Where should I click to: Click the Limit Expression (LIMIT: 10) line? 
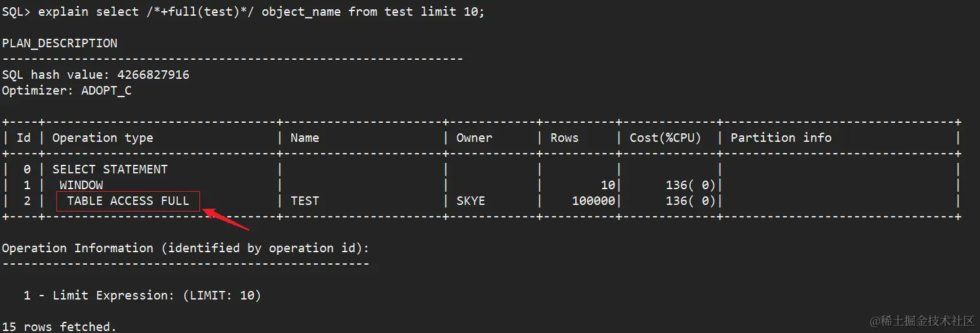click(142, 296)
